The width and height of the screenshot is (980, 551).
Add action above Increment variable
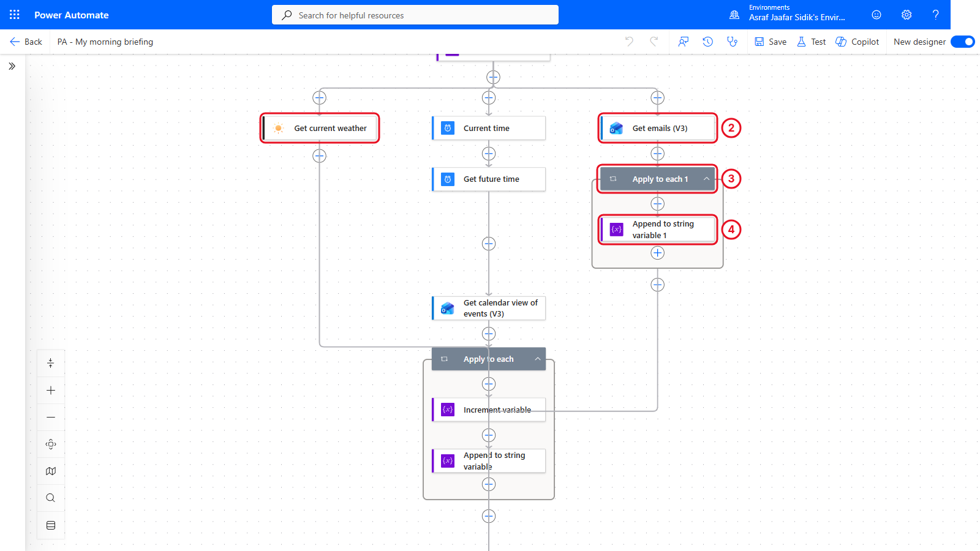(x=489, y=384)
